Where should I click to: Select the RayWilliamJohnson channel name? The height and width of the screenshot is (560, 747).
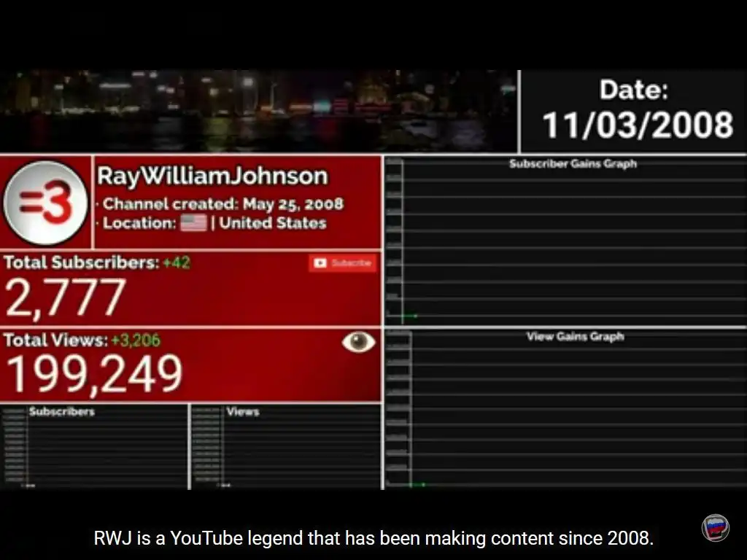(212, 176)
